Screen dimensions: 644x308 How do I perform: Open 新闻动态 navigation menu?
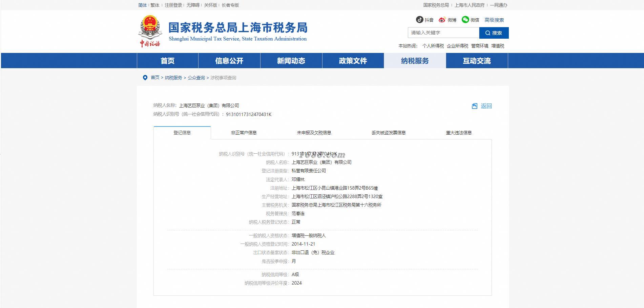click(291, 61)
